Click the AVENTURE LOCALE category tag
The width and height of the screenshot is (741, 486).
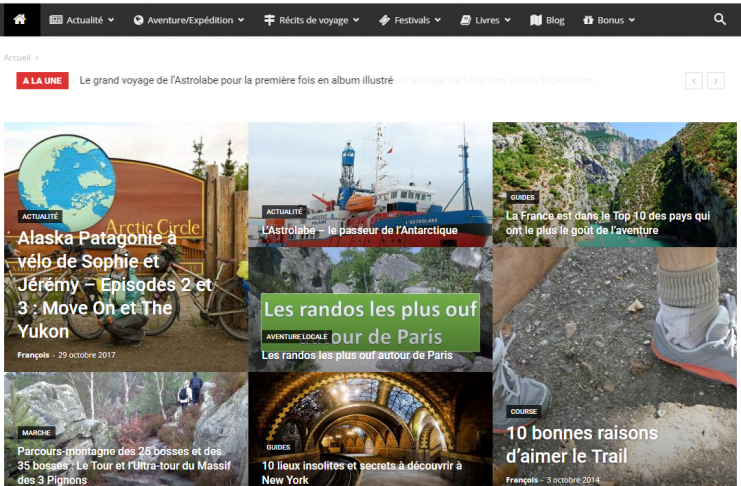[x=297, y=337]
